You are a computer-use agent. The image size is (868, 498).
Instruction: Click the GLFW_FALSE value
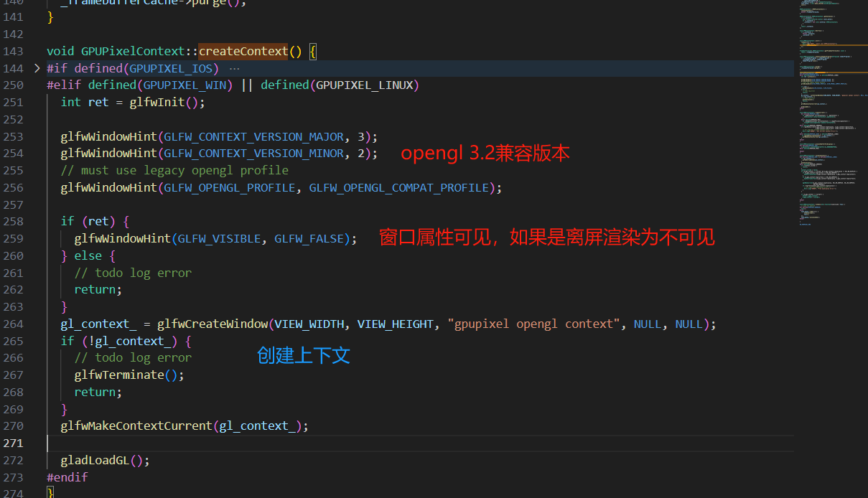coord(309,238)
